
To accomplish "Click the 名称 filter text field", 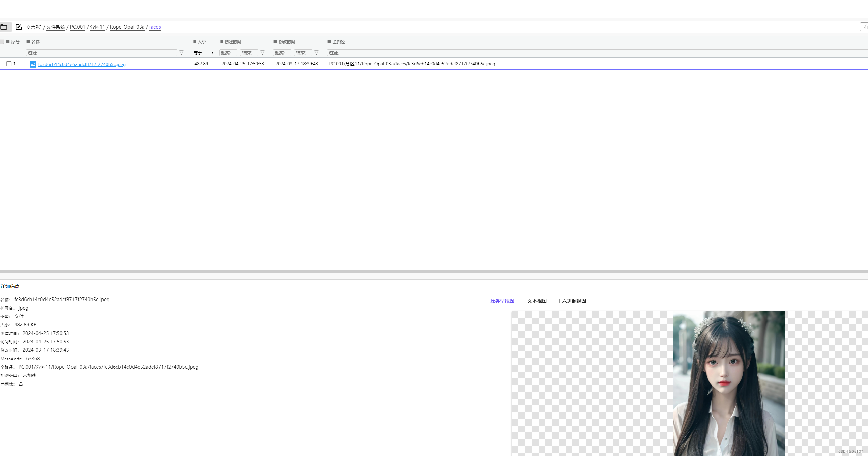I will pyautogui.click(x=101, y=53).
